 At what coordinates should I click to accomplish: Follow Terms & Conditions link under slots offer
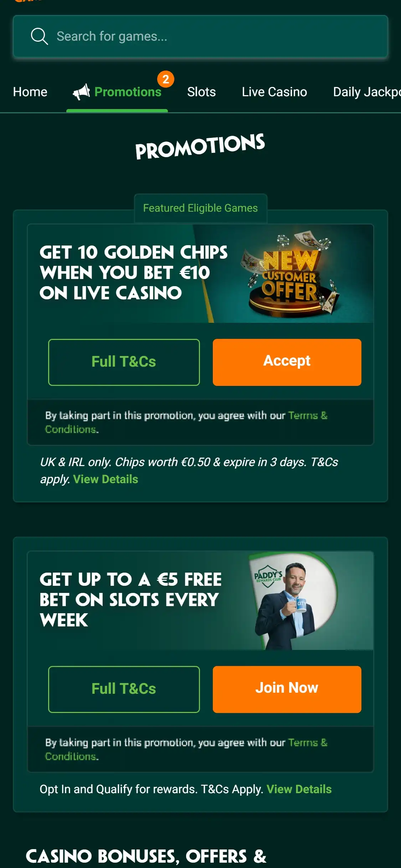point(186,749)
